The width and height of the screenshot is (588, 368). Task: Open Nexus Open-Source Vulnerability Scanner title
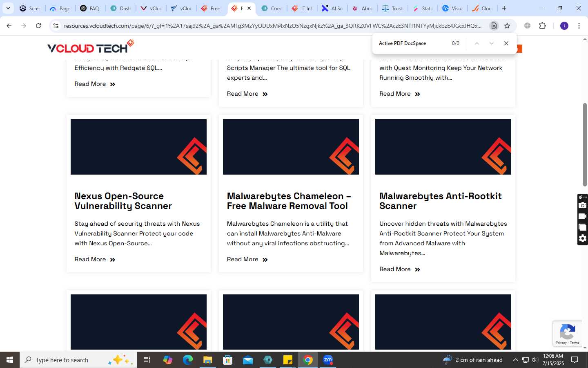click(x=123, y=201)
